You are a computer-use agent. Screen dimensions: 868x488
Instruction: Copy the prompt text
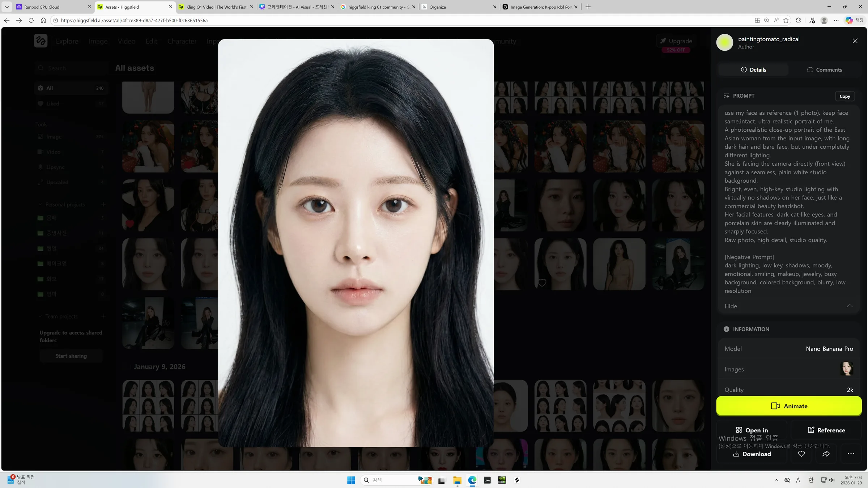(845, 96)
